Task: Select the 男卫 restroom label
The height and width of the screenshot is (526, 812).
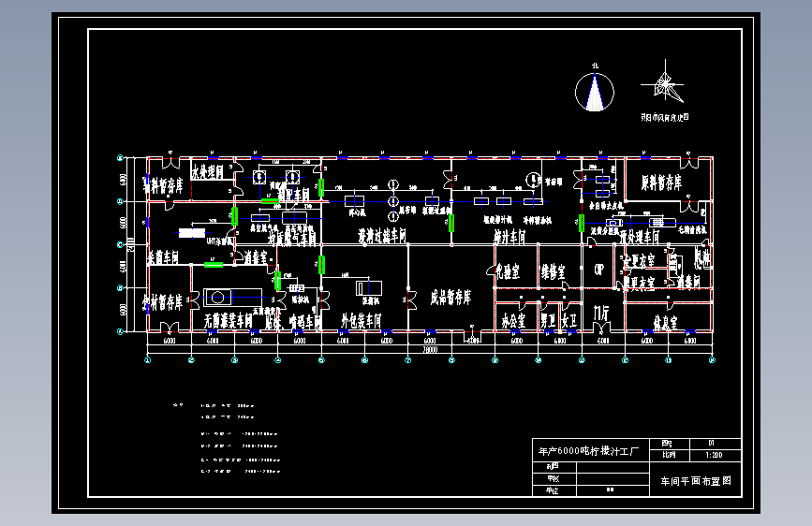Action: click(x=548, y=321)
